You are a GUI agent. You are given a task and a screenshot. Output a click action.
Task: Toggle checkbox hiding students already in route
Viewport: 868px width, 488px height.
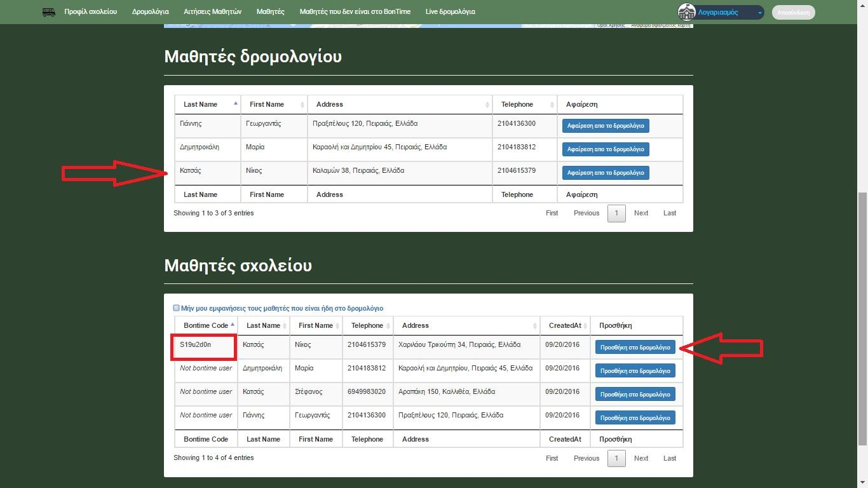click(x=177, y=308)
